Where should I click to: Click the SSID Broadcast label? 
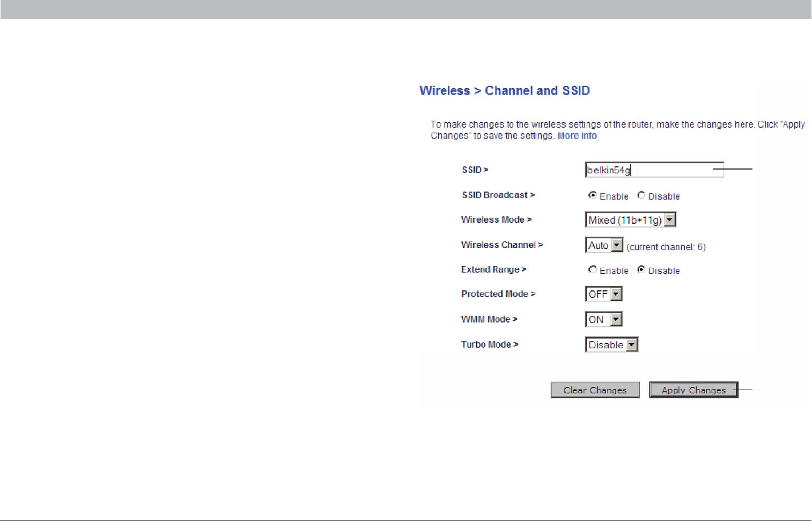pos(498,195)
